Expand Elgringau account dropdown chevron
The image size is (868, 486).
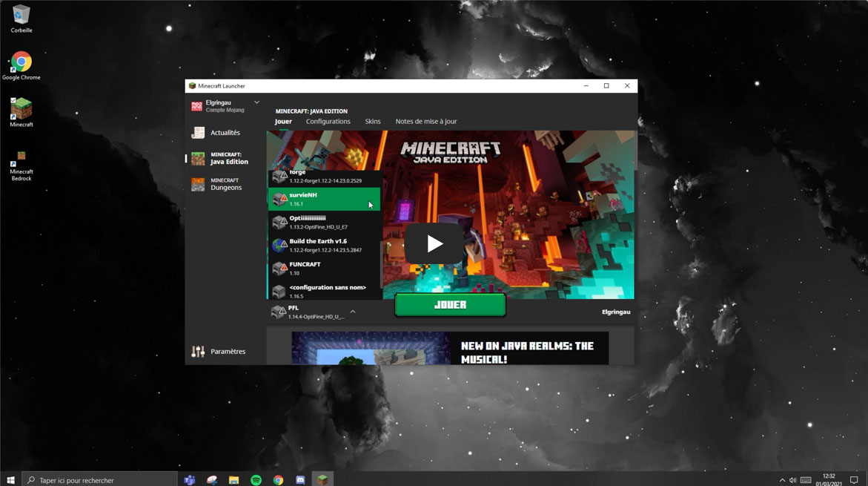point(257,102)
